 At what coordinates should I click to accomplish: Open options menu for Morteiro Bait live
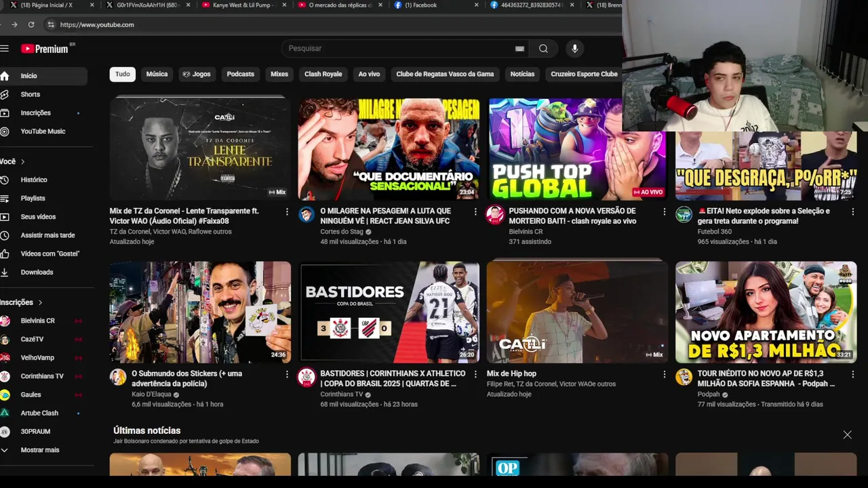[x=664, y=211]
